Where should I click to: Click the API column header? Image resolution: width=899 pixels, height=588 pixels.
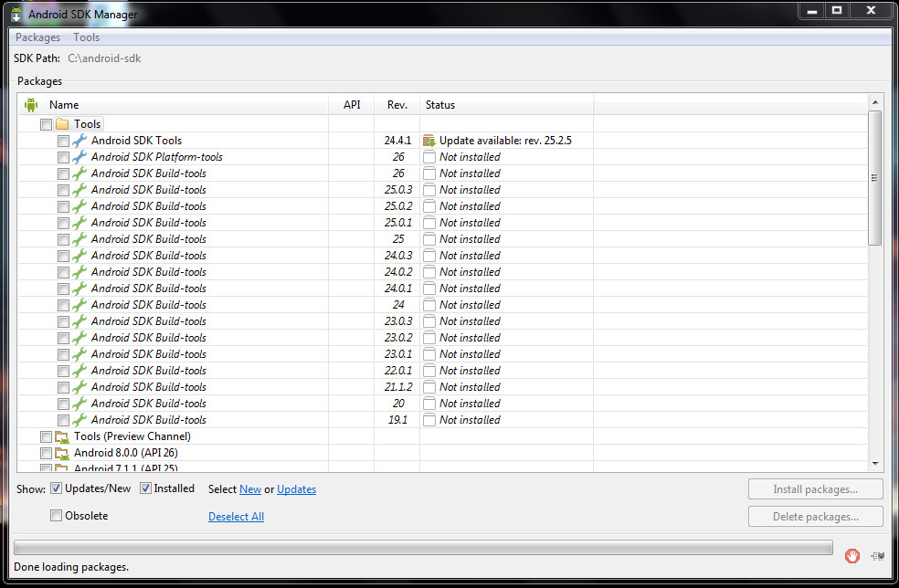[x=352, y=105]
